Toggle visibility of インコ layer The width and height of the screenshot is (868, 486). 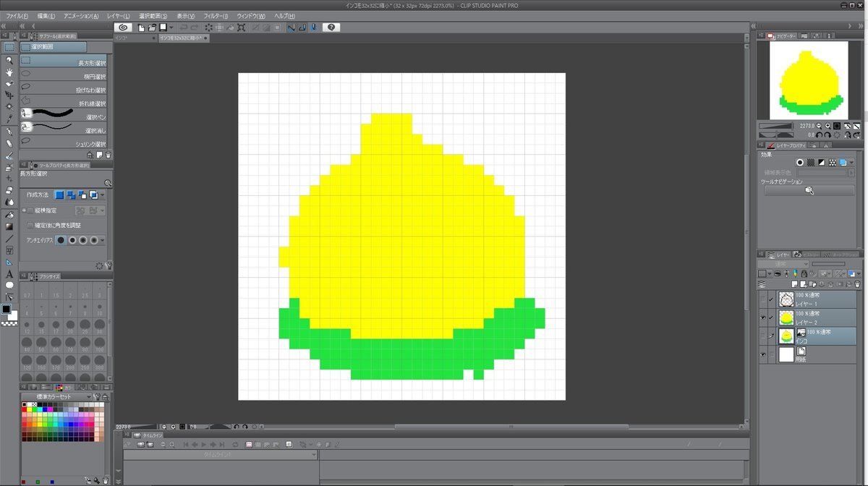pyautogui.click(x=763, y=336)
